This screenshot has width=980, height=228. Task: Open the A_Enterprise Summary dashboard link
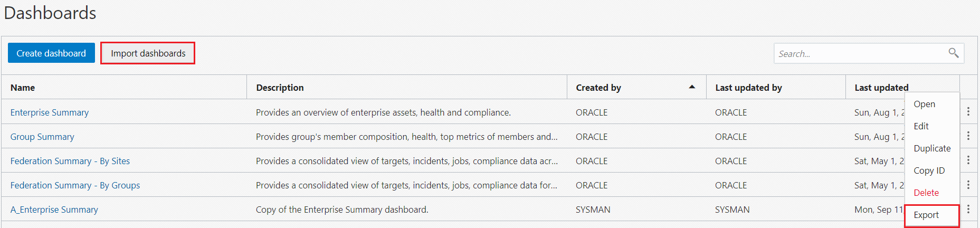point(54,210)
